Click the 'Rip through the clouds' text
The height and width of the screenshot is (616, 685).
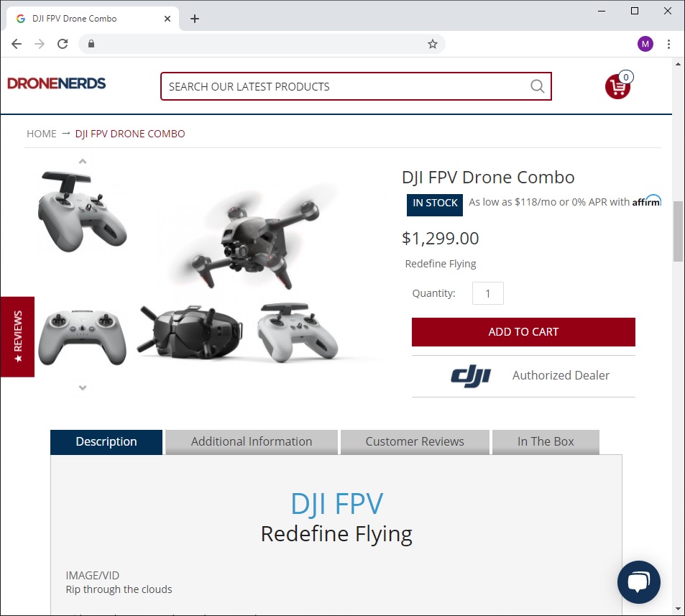[x=119, y=590]
